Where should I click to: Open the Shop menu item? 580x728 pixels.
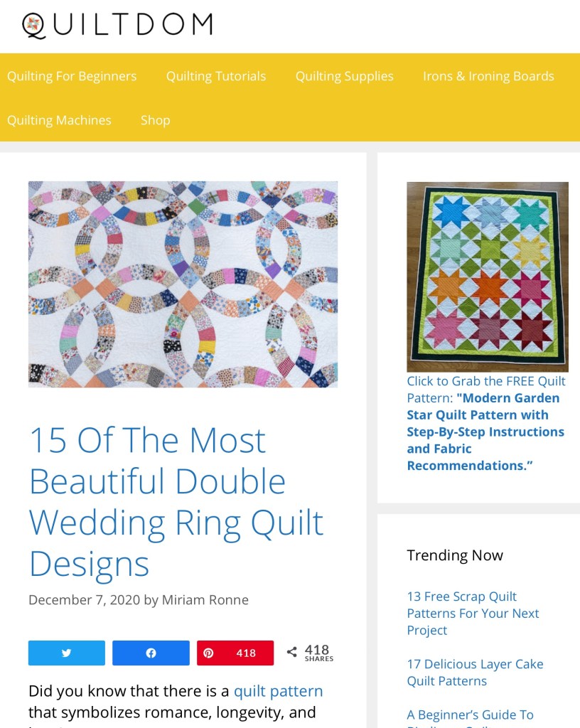click(x=155, y=120)
